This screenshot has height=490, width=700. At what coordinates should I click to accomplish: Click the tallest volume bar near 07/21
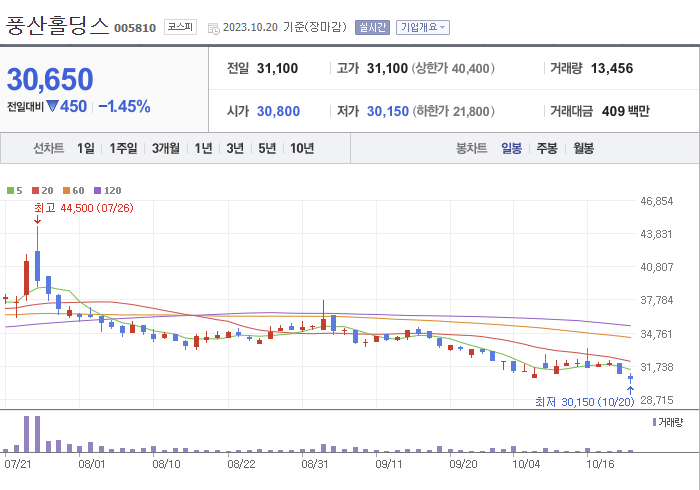pyautogui.click(x=27, y=434)
